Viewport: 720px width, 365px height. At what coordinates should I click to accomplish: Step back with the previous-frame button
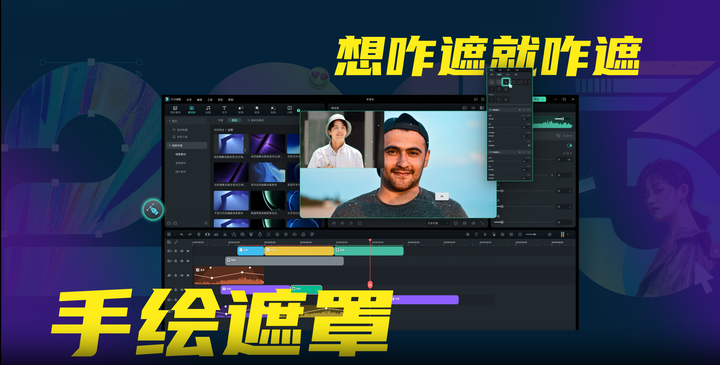coord(334,223)
